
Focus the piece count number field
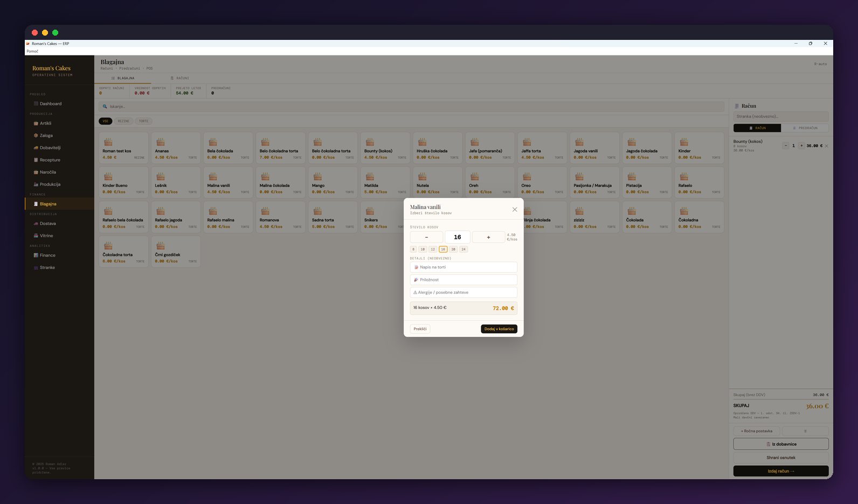(x=458, y=237)
